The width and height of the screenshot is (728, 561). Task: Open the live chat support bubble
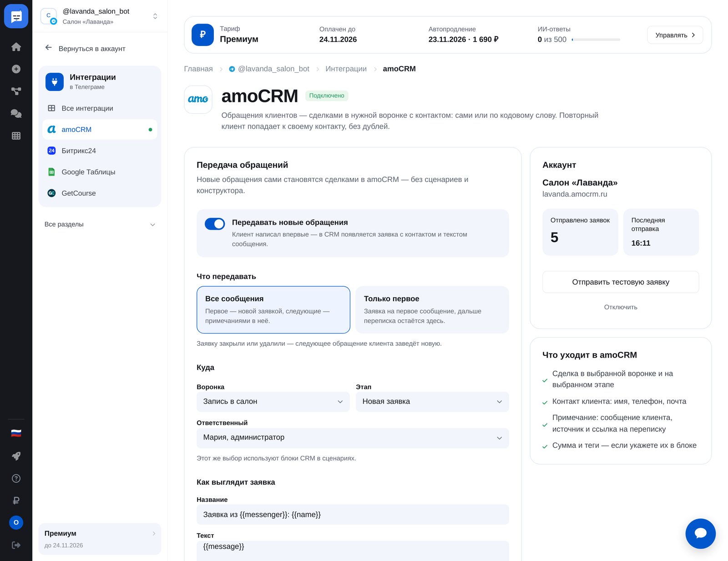click(x=700, y=533)
